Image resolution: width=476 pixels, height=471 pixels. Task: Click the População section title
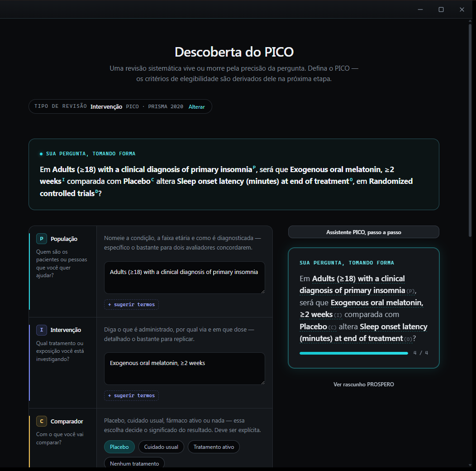[64, 239]
